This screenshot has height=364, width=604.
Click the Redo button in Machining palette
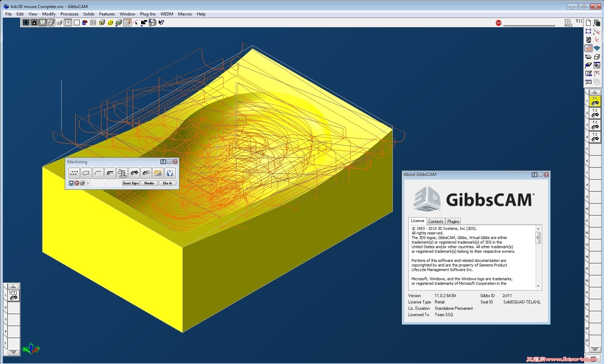149,183
